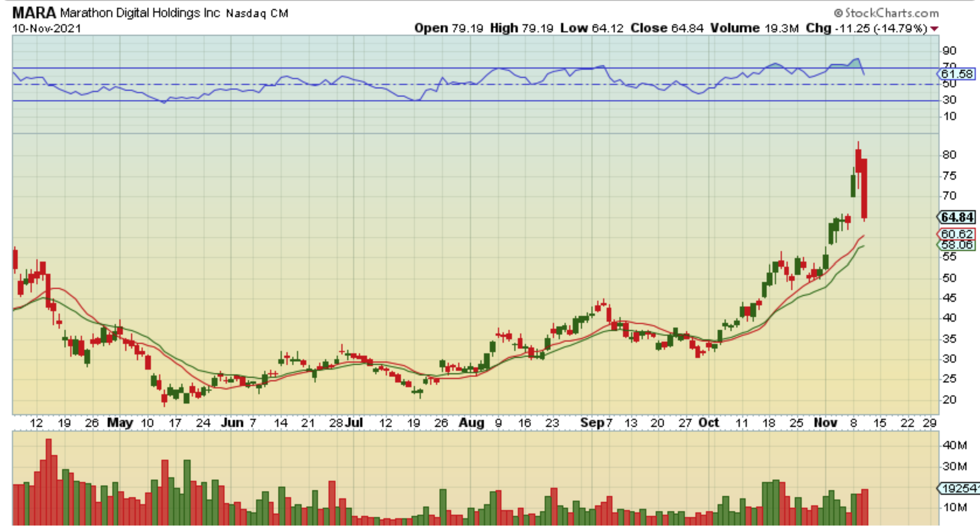The height and width of the screenshot is (526, 980).
Task: Click the 10-Nov-2021 date label
Action: pyautogui.click(x=46, y=28)
